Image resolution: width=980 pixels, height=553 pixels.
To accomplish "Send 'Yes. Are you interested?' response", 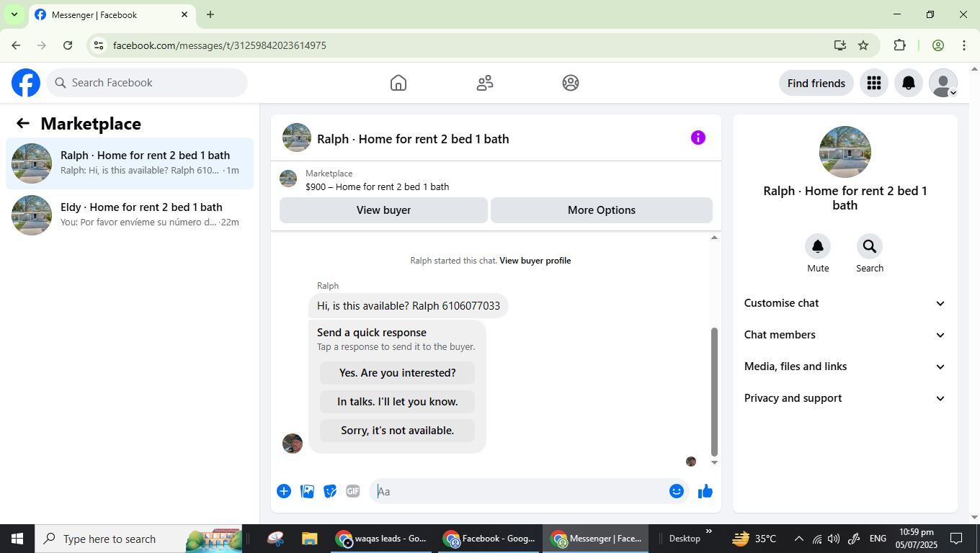I will [398, 373].
